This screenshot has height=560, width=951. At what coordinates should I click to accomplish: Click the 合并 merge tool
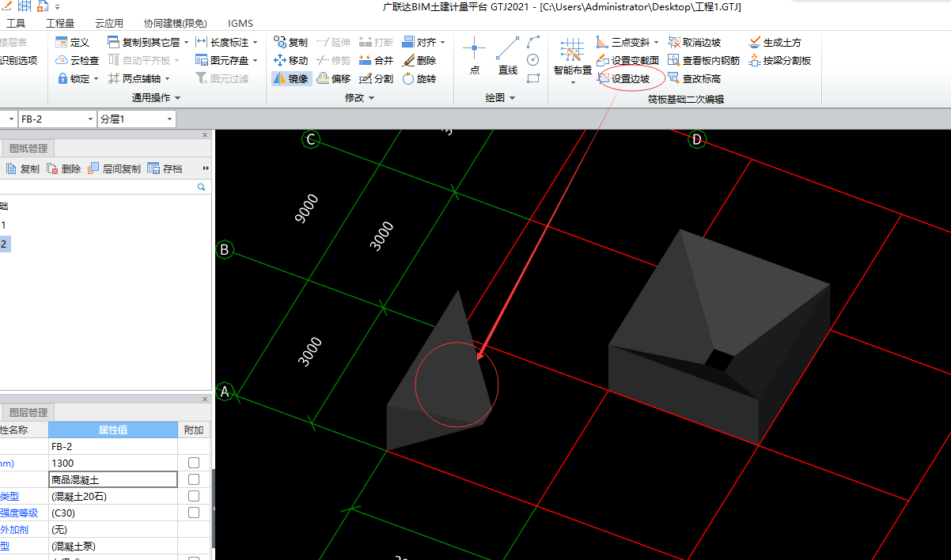tap(376, 60)
